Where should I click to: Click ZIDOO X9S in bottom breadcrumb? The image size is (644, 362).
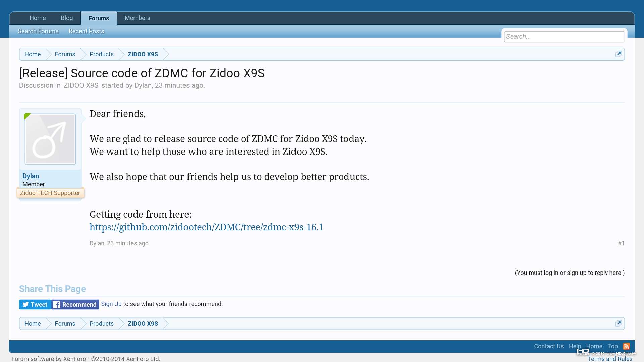[143, 324]
